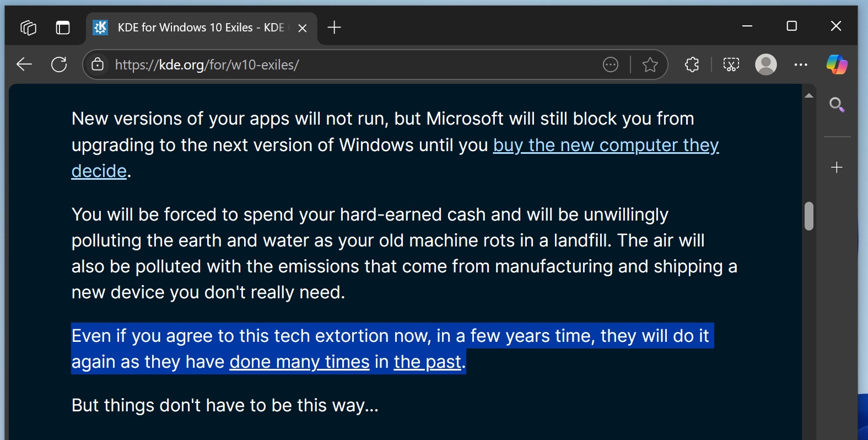Open the user profile avatar
This screenshot has height=440, width=868.
(x=765, y=65)
